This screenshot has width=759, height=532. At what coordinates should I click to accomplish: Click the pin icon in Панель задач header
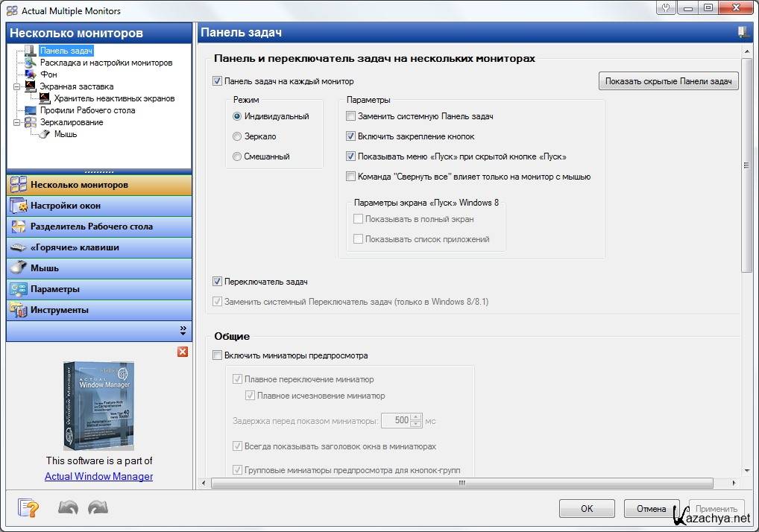[743, 32]
